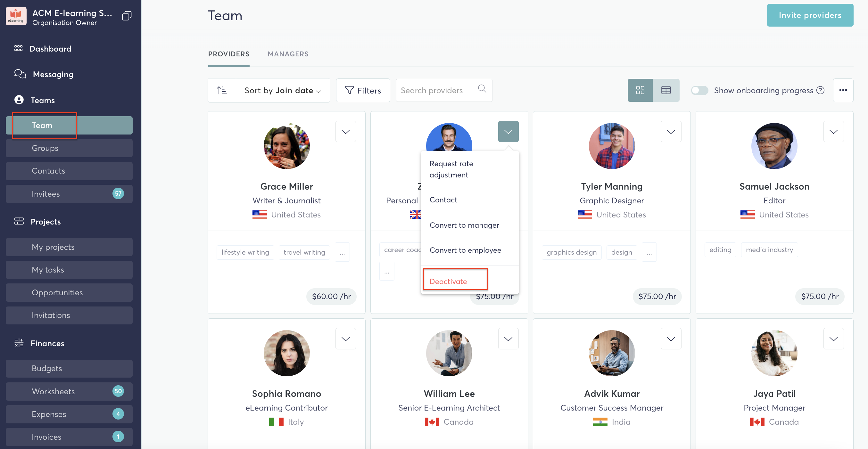
Task: Open My projects in the sidebar
Action: 69,247
